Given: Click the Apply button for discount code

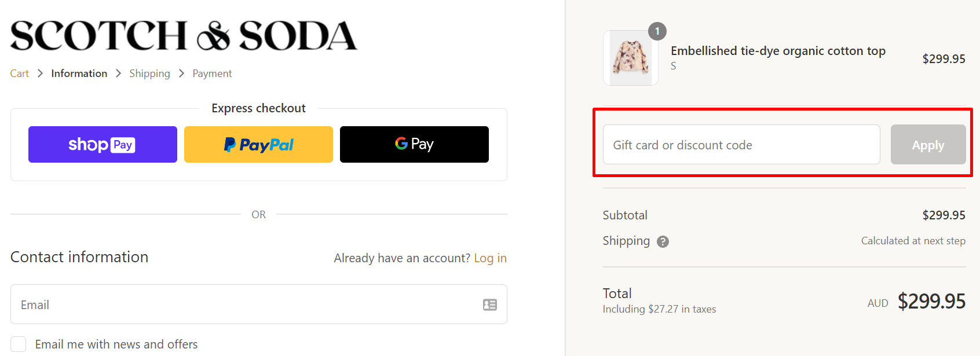Looking at the screenshot, I should pos(927,145).
